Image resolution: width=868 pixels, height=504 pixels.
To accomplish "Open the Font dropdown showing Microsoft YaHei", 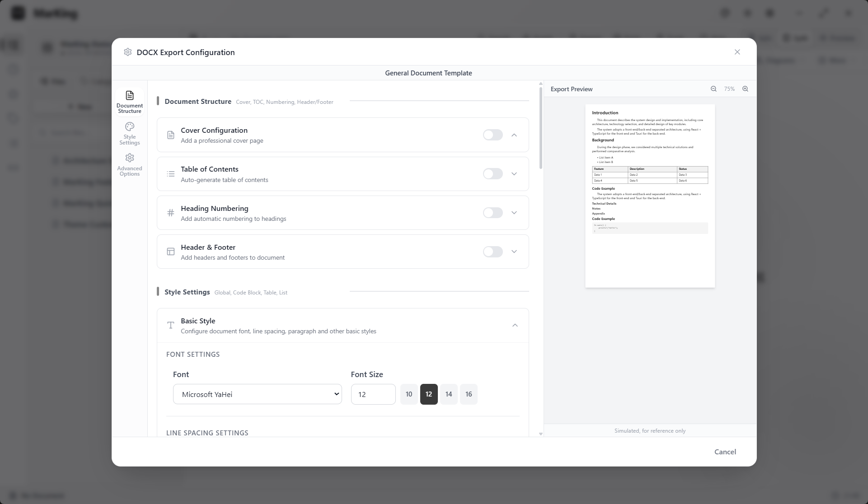I will tap(257, 394).
